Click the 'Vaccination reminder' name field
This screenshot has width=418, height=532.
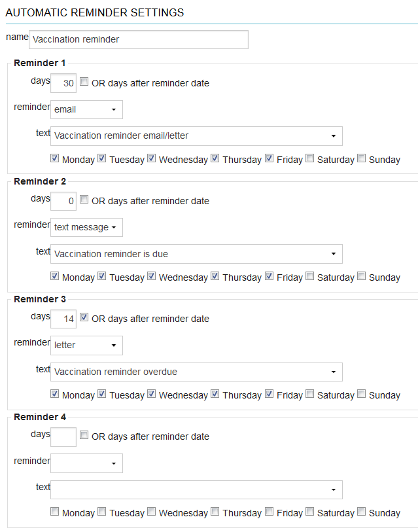pos(139,39)
